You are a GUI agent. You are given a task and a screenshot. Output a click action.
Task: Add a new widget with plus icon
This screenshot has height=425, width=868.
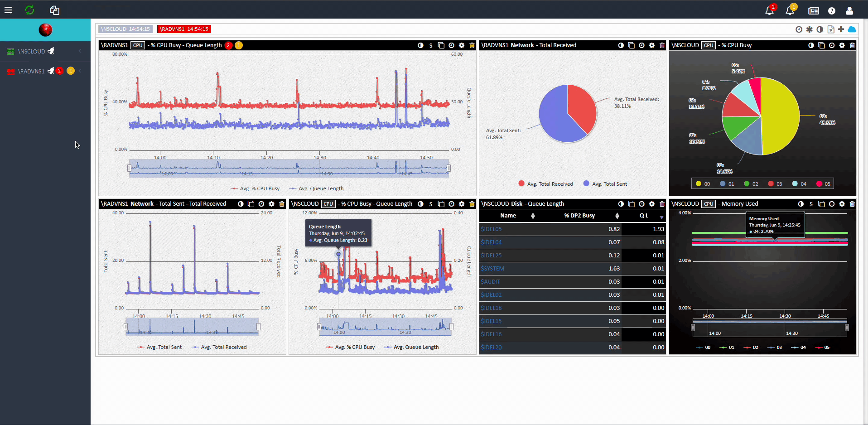click(x=841, y=29)
